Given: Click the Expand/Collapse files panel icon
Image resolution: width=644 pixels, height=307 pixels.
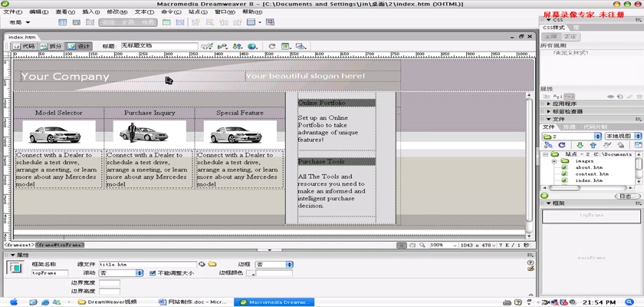Looking at the screenshot, I should (x=638, y=145).
